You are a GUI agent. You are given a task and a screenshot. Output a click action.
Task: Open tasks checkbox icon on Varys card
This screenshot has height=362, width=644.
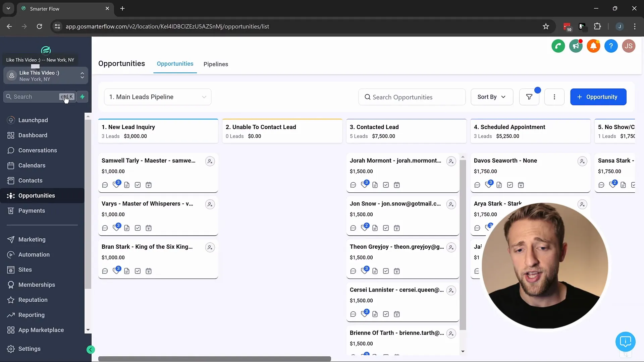pos(138,228)
